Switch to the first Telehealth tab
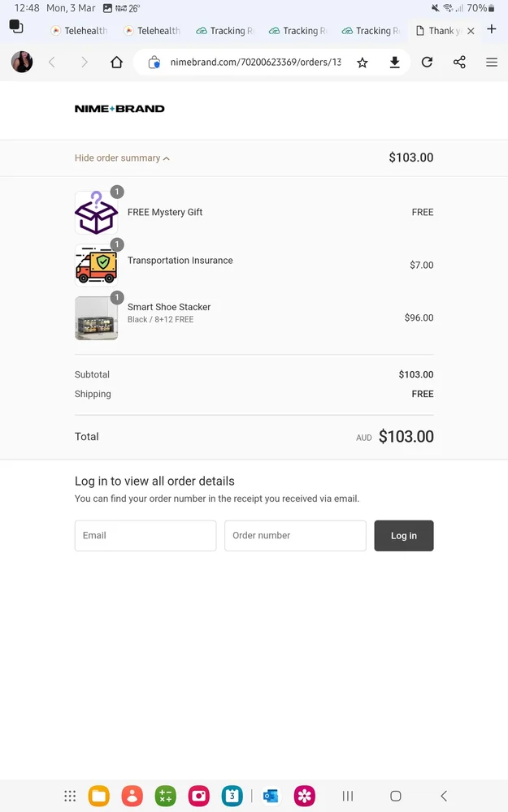This screenshot has height=812, width=508. (80, 31)
